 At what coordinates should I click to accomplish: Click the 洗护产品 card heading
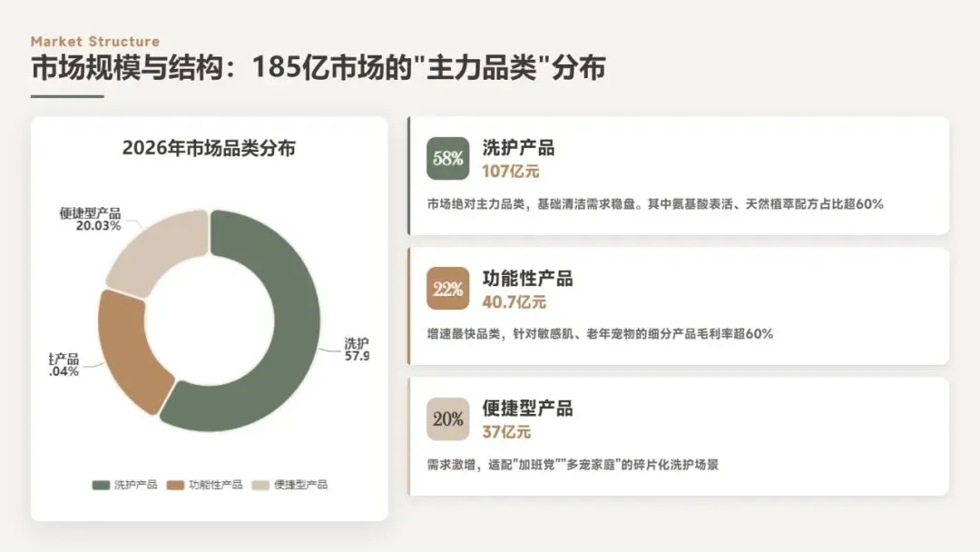pyautogui.click(x=518, y=148)
